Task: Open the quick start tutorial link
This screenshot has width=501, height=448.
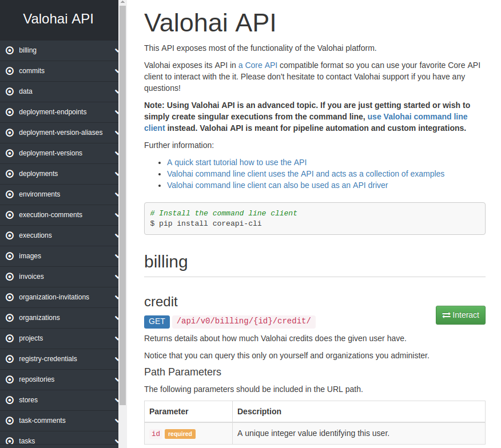Action: tap(237, 162)
